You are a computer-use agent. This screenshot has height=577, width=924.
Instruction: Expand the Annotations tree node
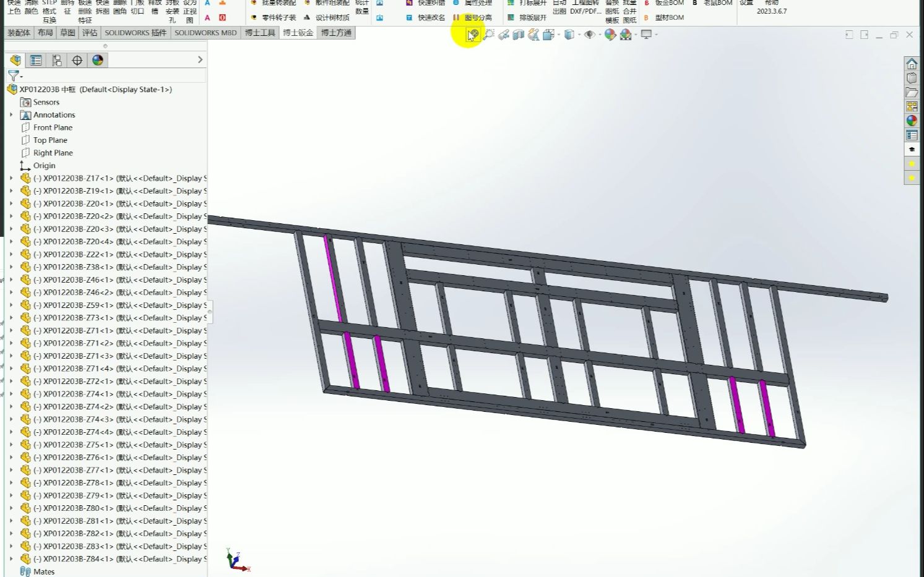coord(11,114)
